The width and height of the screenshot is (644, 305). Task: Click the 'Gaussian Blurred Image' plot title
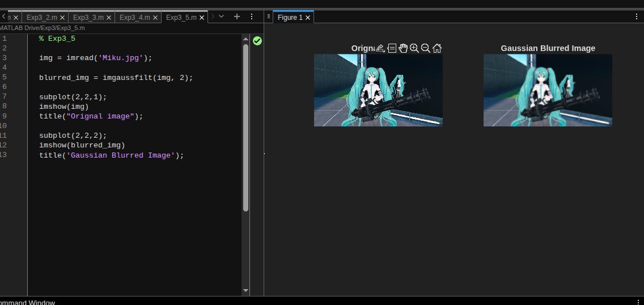tap(548, 48)
